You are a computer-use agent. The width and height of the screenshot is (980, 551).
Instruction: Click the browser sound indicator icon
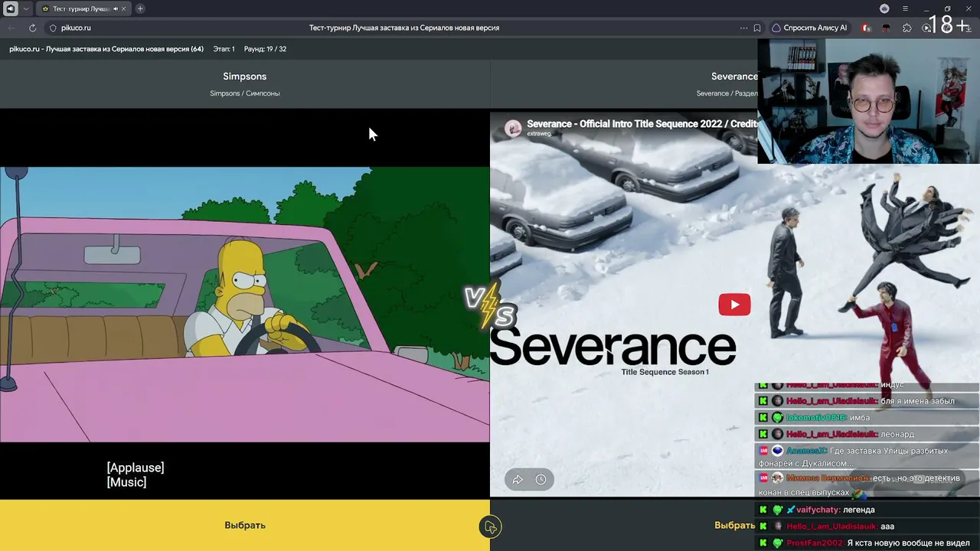click(x=11, y=8)
